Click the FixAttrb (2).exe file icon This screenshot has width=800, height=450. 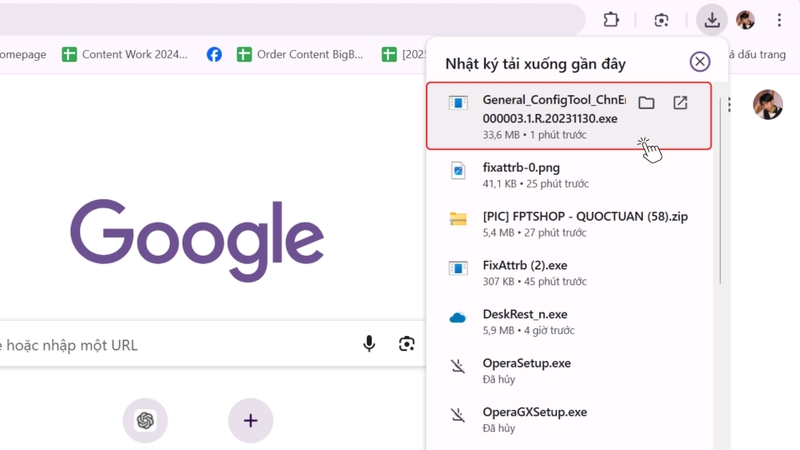[x=458, y=268]
